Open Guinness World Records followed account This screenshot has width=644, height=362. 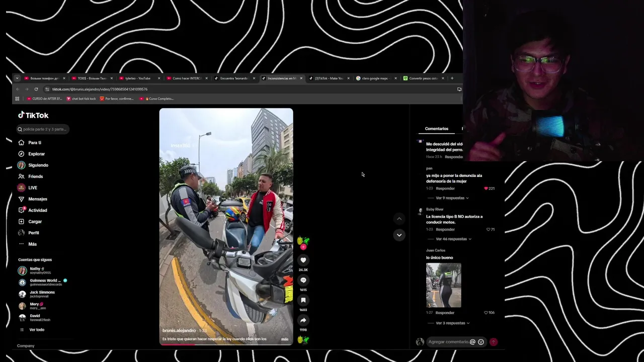click(43, 282)
